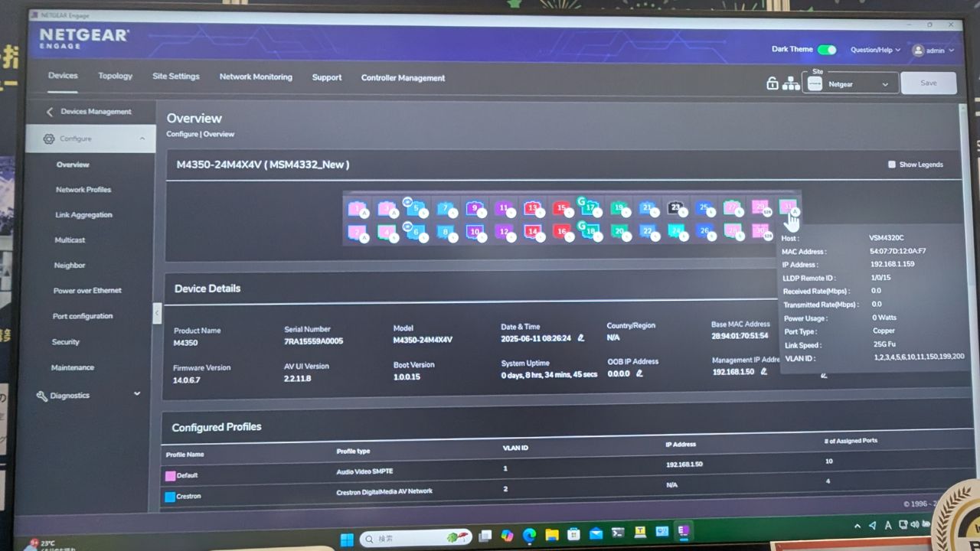This screenshot has width=980, height=551.
Task: Select port 23 on the switch diagram
Action: coord(675,207)
